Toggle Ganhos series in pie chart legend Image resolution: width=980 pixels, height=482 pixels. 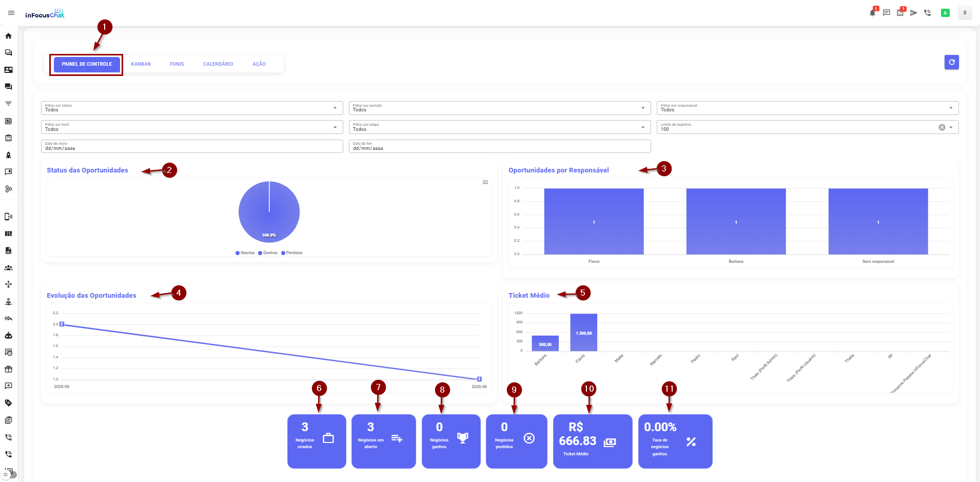tap(268, 253)
